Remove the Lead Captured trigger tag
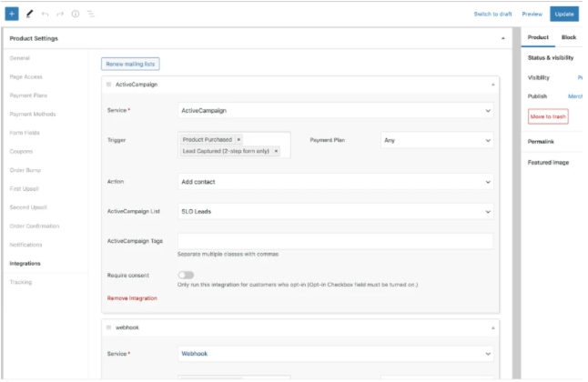Image resolution: width=588 pixels, height=382 pixels. click(277, 151)
